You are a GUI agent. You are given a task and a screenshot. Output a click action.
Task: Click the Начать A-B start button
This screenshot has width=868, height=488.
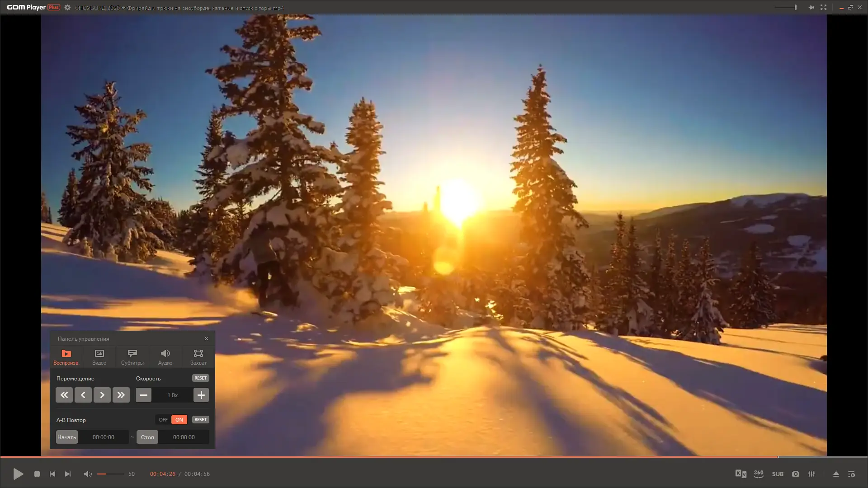tap(66, 437)
